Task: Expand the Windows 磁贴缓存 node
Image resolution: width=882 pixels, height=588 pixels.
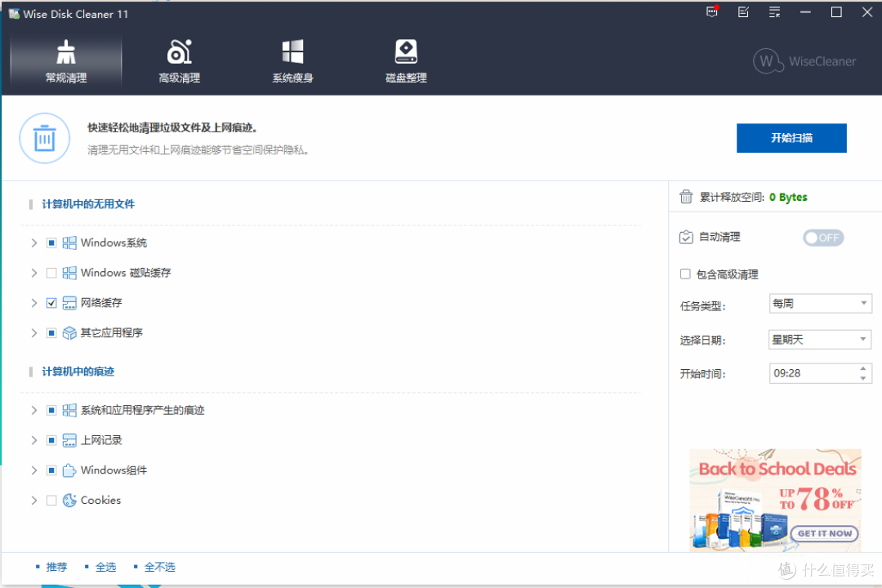Action: click(x=33, y=273)
